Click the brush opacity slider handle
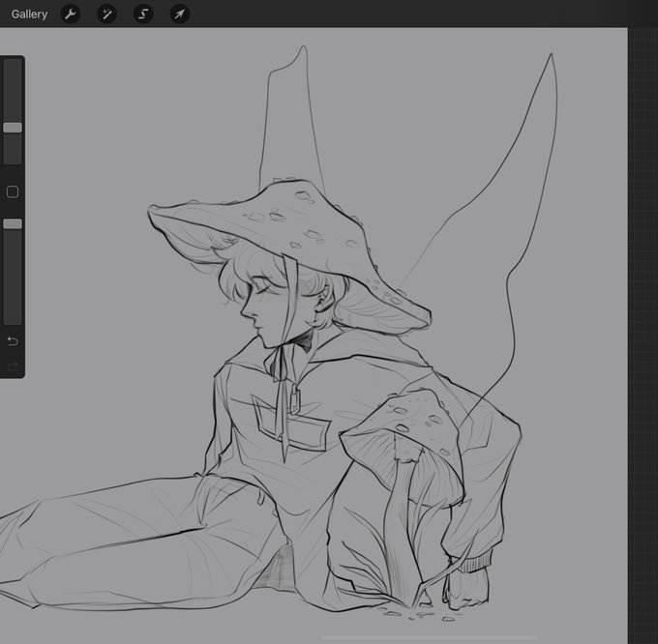The image size is (658, 644). [13, 224]
